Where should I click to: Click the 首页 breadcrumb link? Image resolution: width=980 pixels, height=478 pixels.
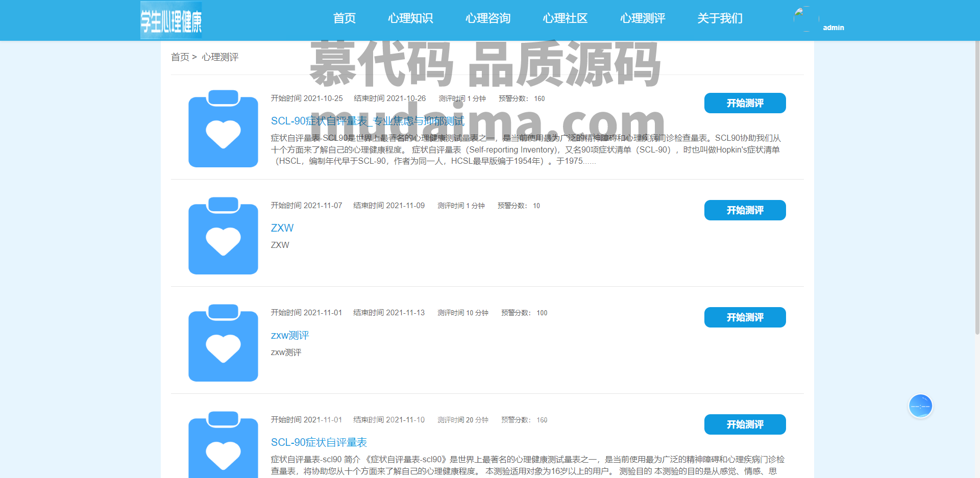tap(180, 57)
